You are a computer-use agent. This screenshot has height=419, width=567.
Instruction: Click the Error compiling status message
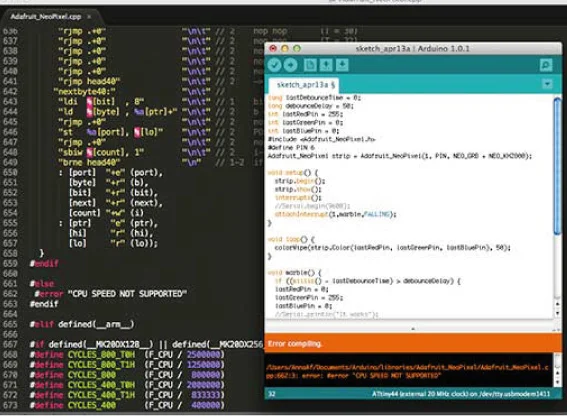tap(295, 343)
